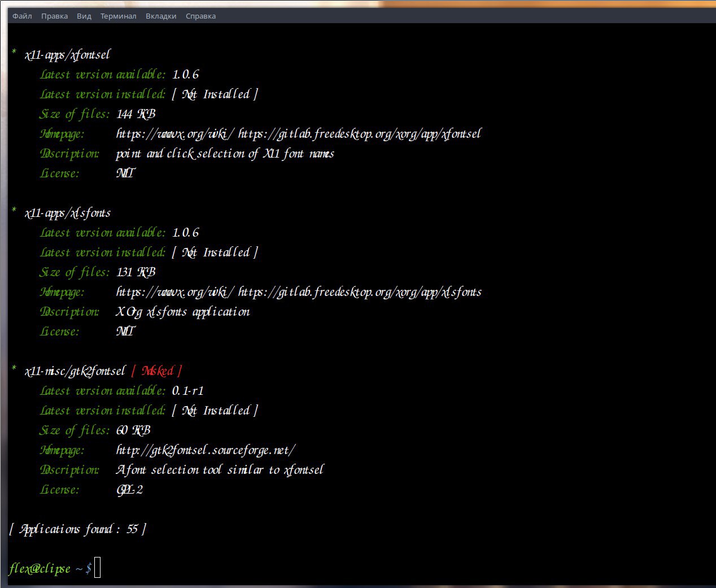Open the Файл menu
716x588 pixels.
click(x=22, y=16)
